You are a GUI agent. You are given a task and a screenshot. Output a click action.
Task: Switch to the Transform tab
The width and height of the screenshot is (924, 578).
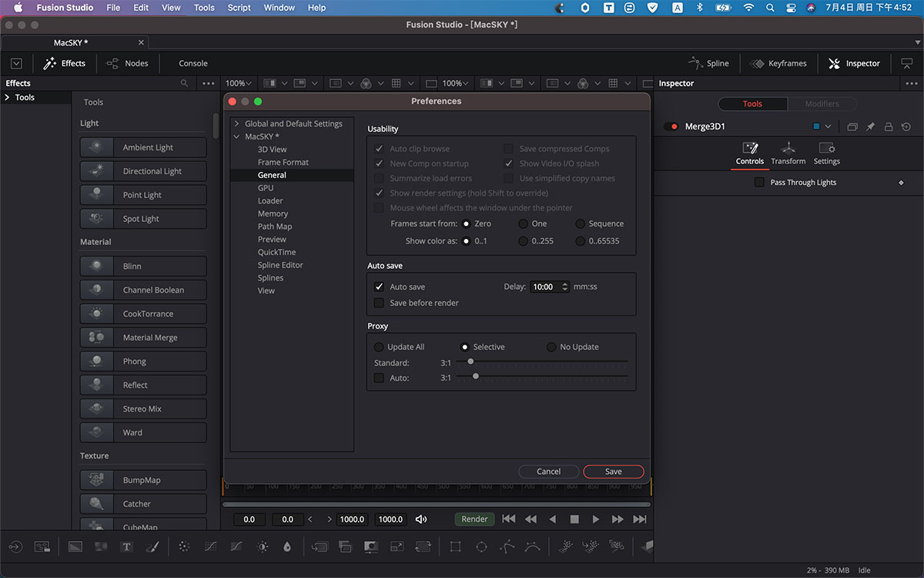(788, 153)
